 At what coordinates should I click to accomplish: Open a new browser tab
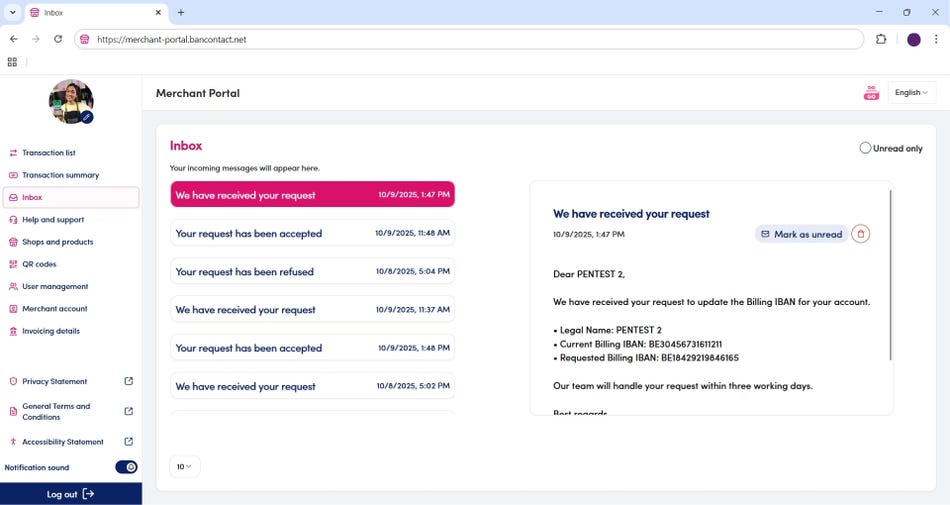coord(181,12)
